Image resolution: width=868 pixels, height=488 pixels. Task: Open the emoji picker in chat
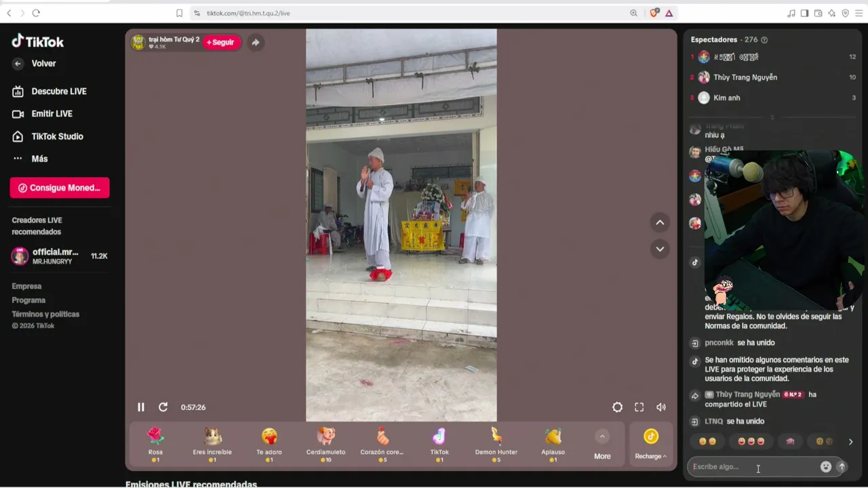point(825,466)
